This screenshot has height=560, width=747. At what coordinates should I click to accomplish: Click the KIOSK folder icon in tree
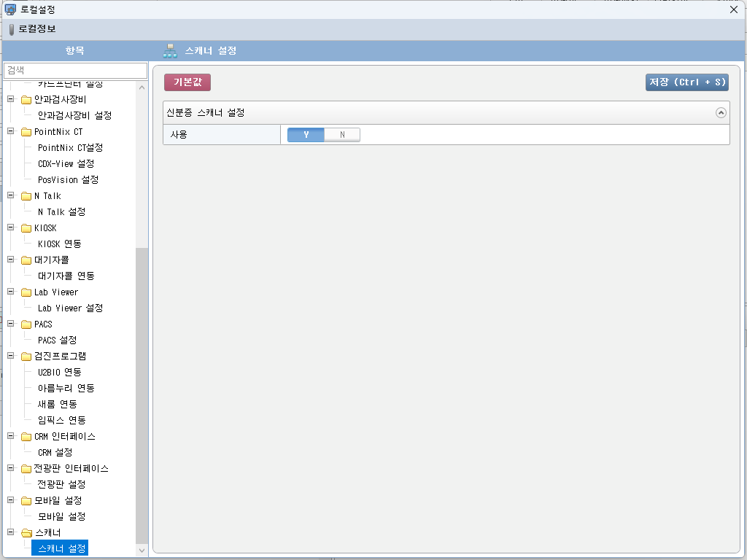pyautogui.click(x=26, y=228)
